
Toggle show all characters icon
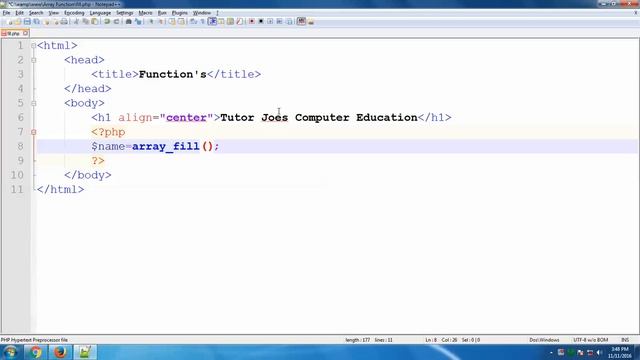[203, 21]
